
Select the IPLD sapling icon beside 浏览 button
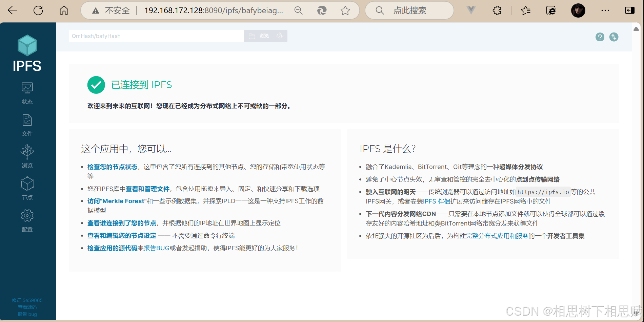pyautogui.click(x=280, y=36)
